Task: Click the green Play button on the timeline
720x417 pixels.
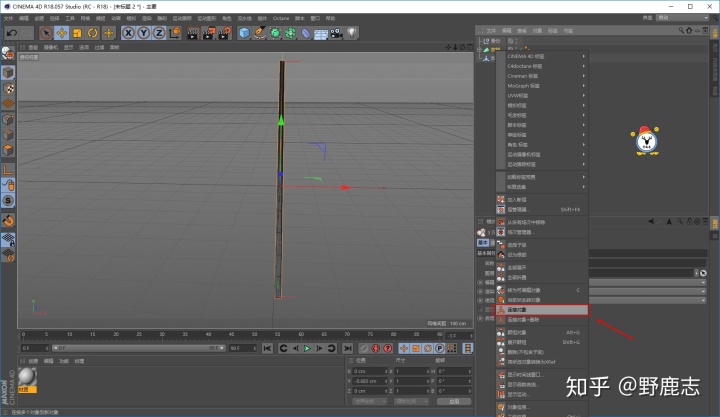Action: pos(307,349)
